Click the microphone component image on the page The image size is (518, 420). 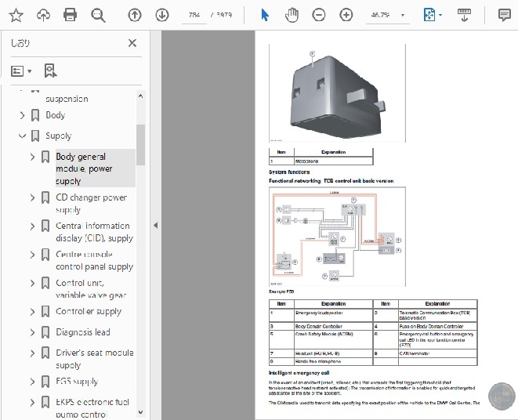337,94
